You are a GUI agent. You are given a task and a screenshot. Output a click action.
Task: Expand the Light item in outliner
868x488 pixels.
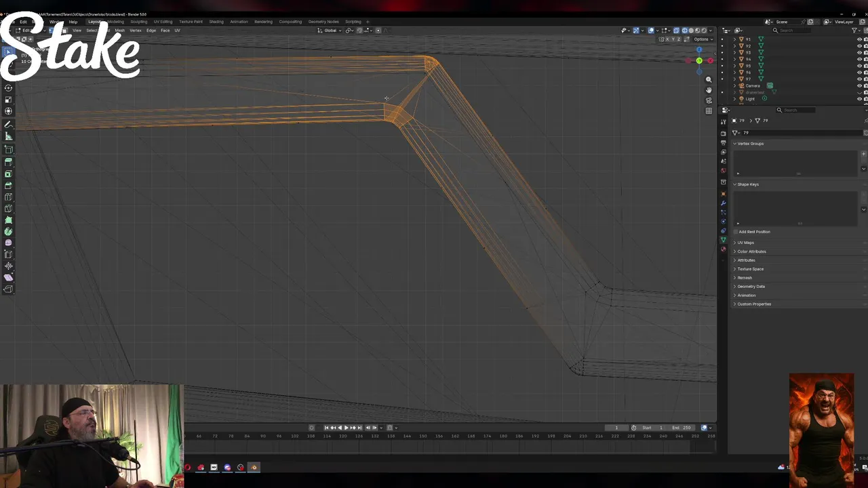tap(734, 99)
